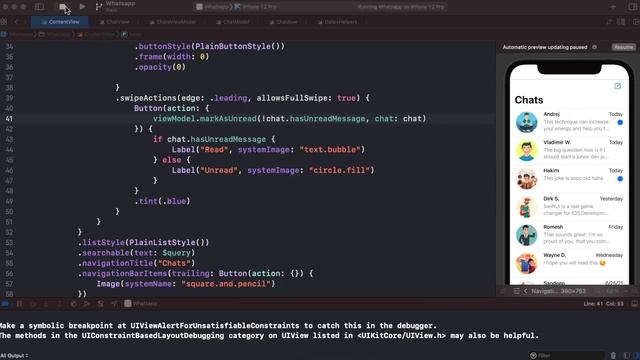Go back in editor history

pos(17,22)
